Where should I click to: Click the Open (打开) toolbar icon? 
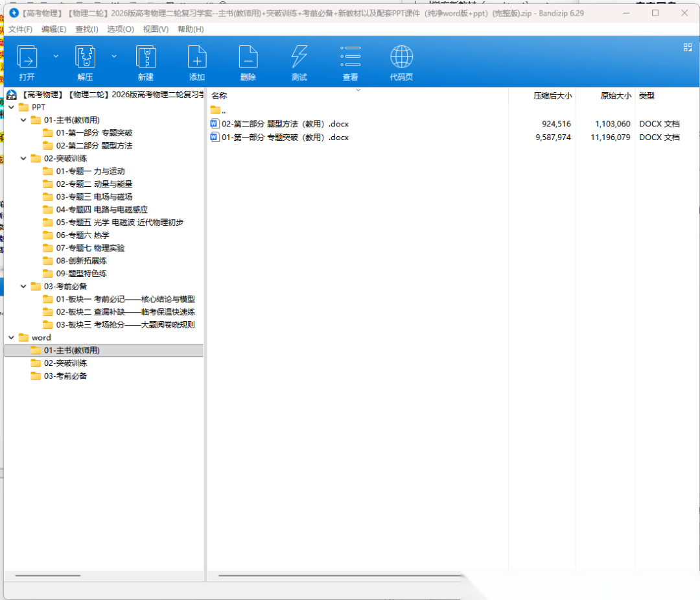pos(27,58)
